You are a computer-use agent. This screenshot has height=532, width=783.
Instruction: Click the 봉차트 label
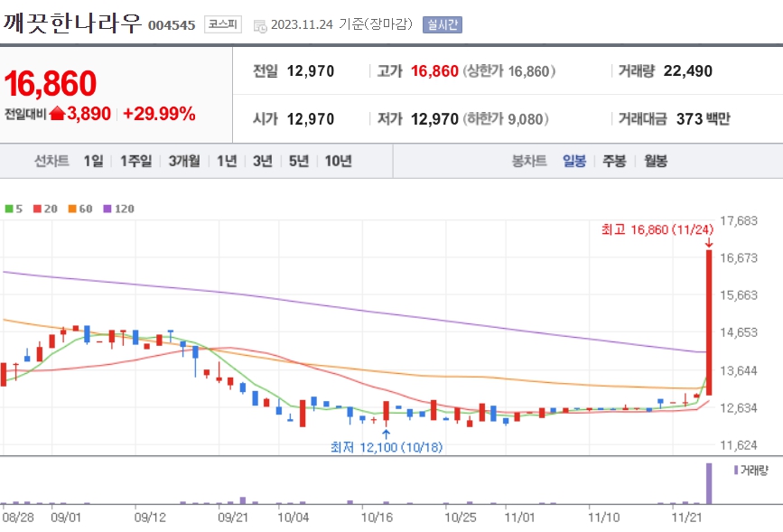[x=529, y=161]
